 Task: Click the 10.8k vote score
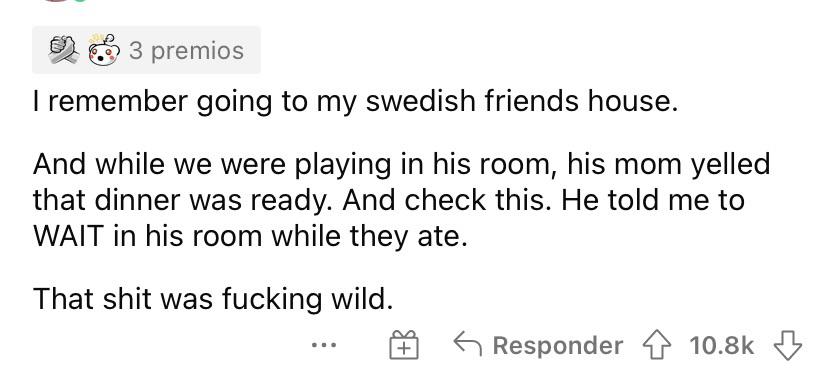point(721,346)
